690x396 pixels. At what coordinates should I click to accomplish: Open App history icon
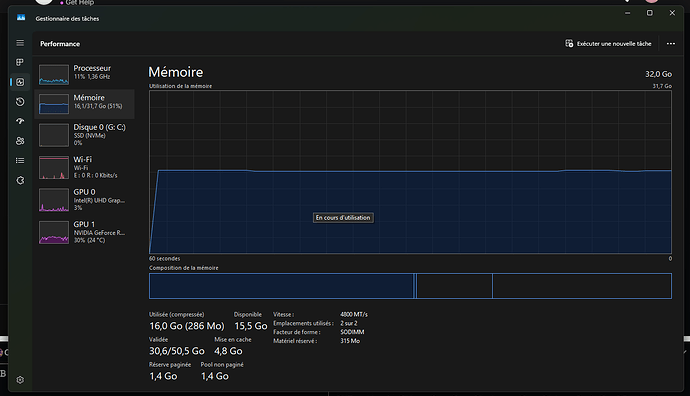click(20, 102)
